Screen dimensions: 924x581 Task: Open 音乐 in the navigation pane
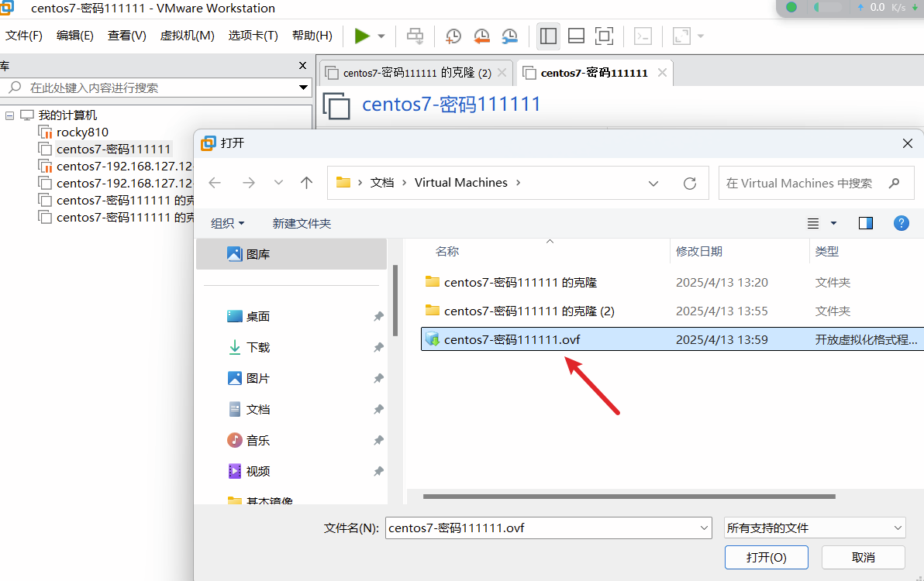(257, 440)
